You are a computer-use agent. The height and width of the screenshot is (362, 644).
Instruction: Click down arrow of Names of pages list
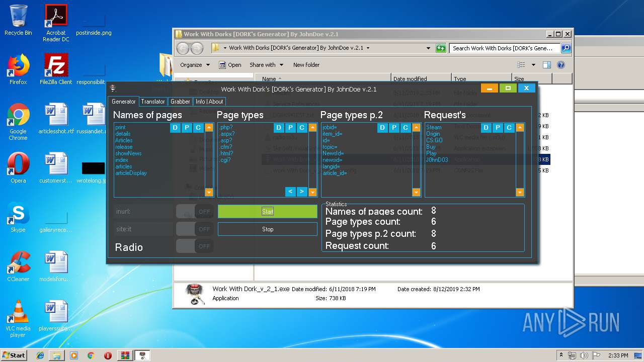point(209,192)
